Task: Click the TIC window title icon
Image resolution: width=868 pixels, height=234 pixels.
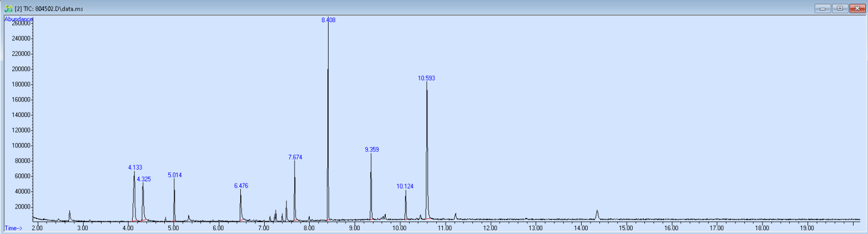Action: tap(8, 8)
